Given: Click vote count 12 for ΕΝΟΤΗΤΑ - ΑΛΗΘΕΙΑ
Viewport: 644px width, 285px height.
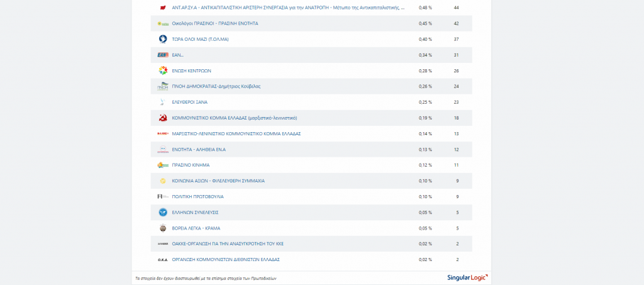Looking at the screenshot, I should point(457,150).
